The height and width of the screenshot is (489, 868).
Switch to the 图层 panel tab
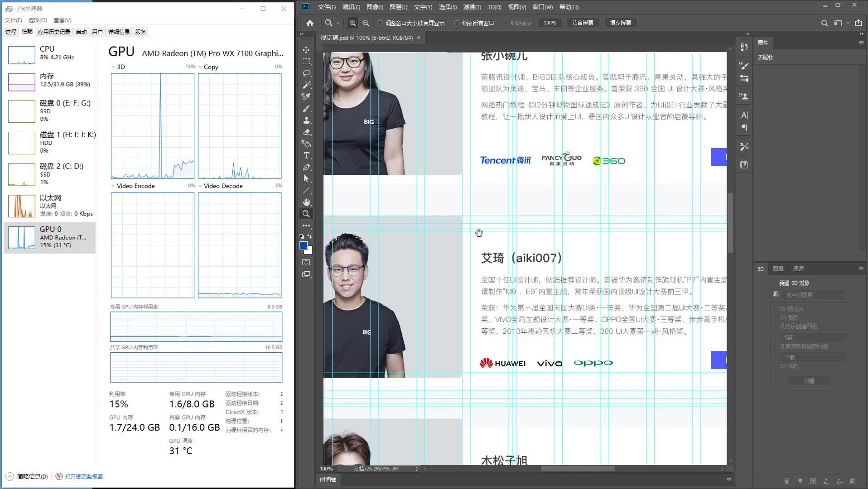778,268
